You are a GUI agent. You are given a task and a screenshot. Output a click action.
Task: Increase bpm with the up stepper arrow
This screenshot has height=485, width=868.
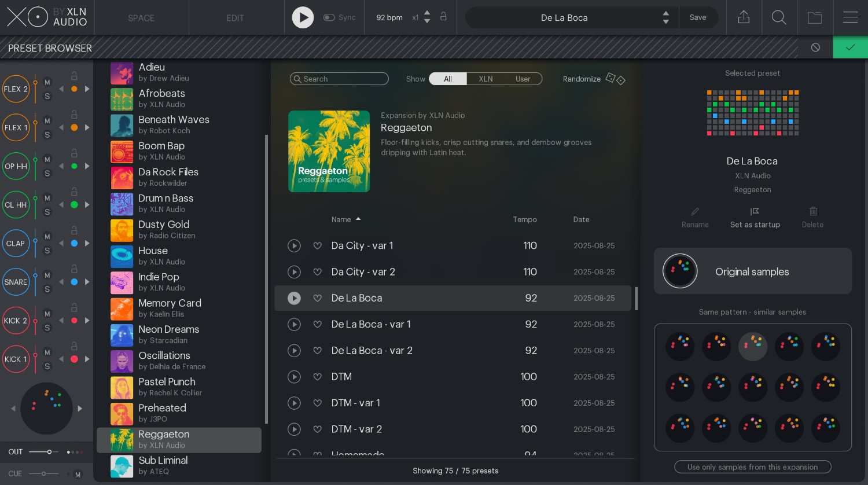click(427, 14)
